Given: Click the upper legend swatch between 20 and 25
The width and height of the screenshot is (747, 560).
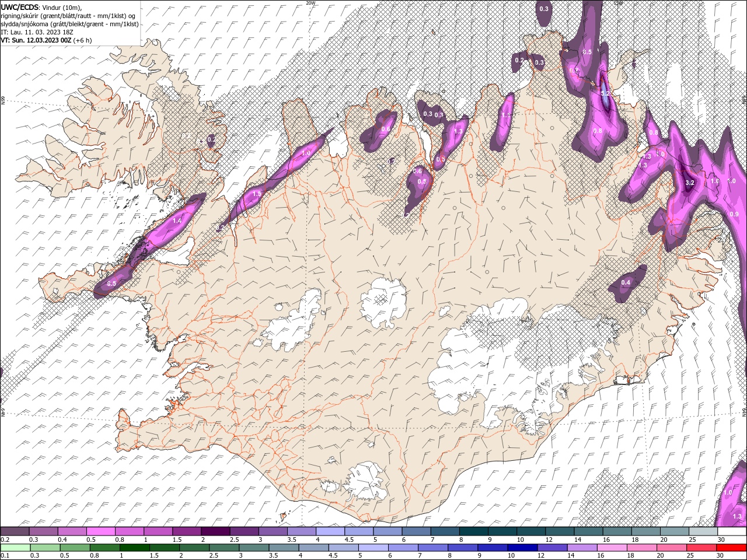Looking at the screenshot, I should point(675,531).
